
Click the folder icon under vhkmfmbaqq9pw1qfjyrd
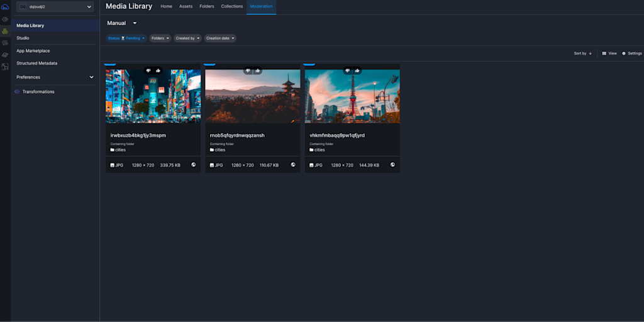(x=311, y=150)
